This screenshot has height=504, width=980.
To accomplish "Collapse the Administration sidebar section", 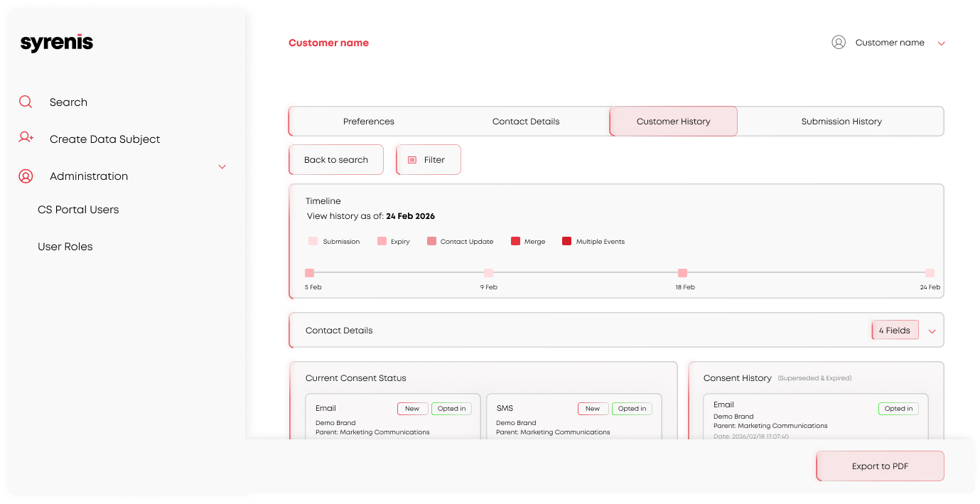I will click(x=222, y=166).
